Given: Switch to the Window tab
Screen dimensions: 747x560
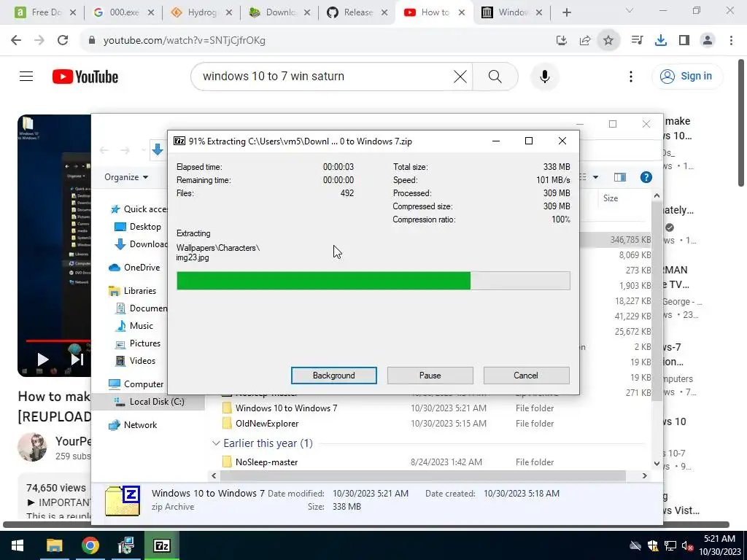Looking at the screenshot, I should point(512,12).
